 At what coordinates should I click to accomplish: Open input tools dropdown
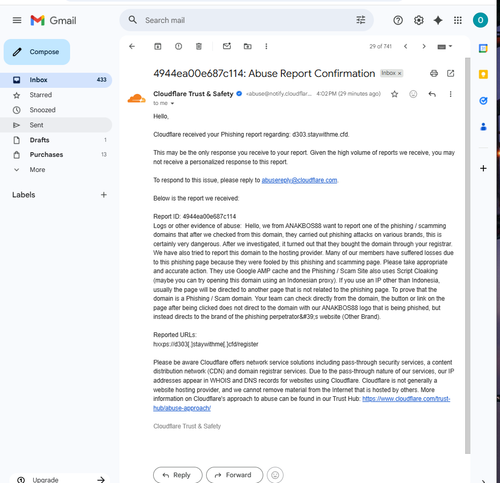[444, 46]
